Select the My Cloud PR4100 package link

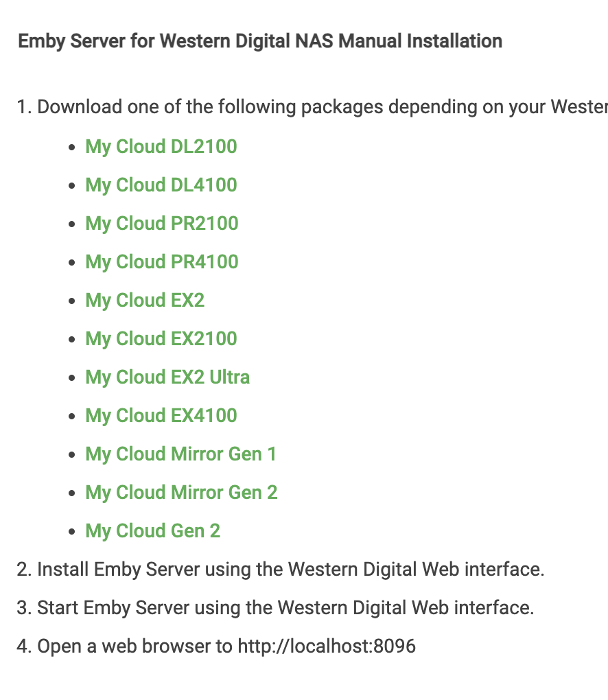click(x=162, y=262)
